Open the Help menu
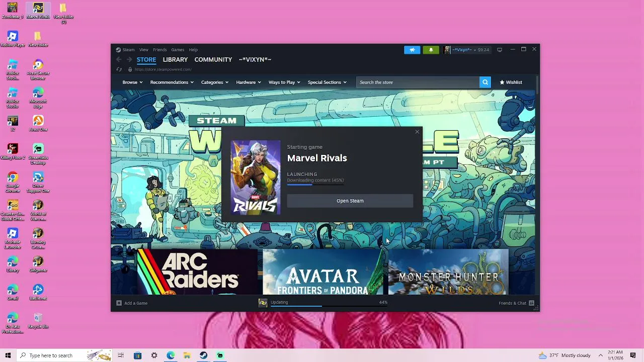Image resolution: width=644 pixels, height=362 pixels. [x=193, y=50]
